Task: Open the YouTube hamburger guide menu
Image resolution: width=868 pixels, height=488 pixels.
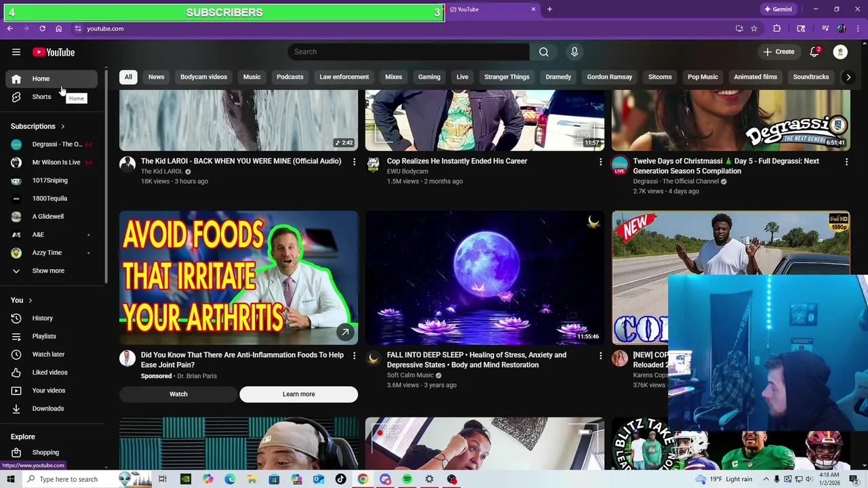Action: (x=16, y=52)
